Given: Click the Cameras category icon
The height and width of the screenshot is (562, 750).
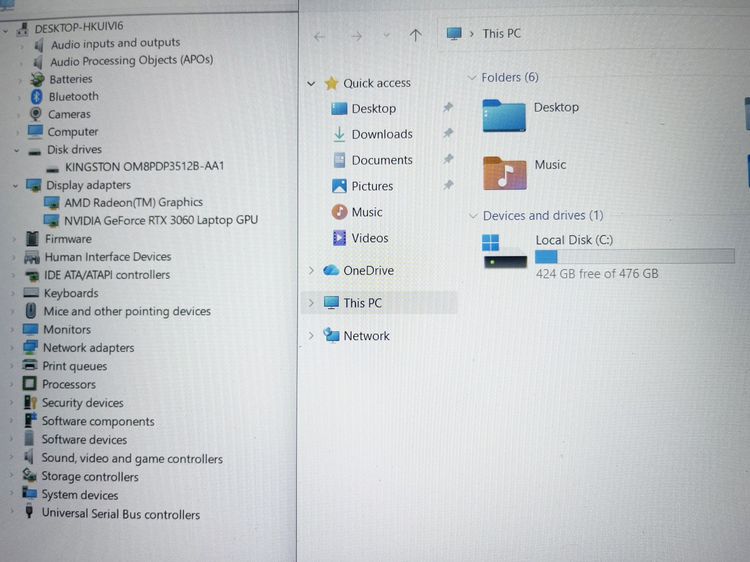Looking at the screenshot, I should (35, 114).
